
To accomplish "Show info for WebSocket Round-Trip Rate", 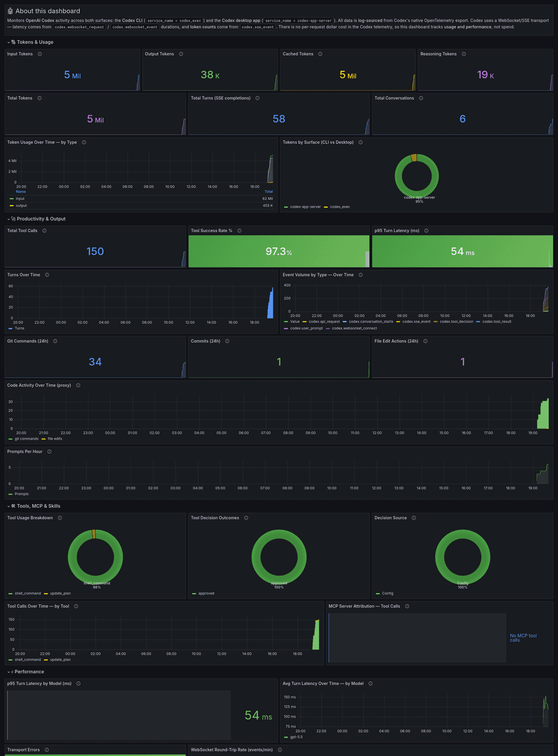I will point(280,750).
